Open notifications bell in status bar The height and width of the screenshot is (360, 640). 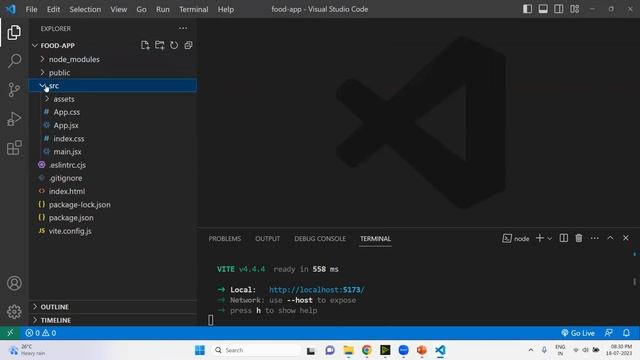tap(626, 333)
